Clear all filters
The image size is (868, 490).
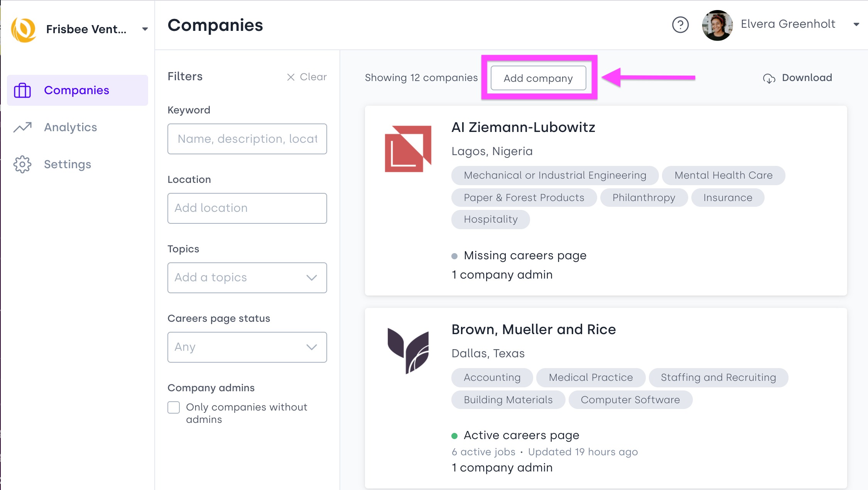[307, 77]
